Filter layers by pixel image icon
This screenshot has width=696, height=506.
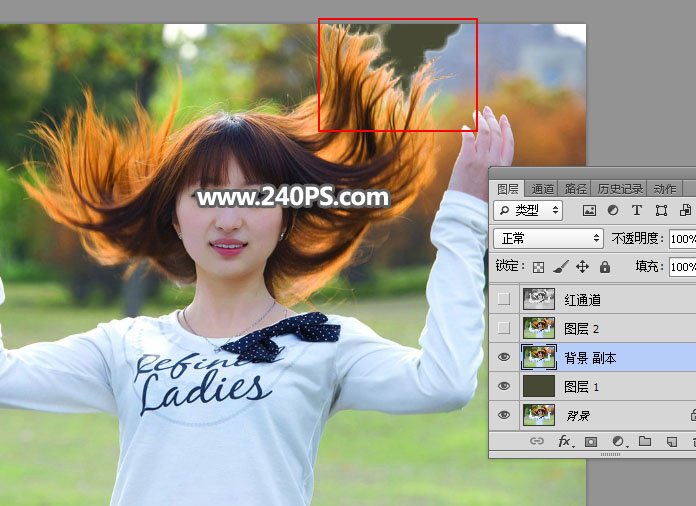click(589, 211)
